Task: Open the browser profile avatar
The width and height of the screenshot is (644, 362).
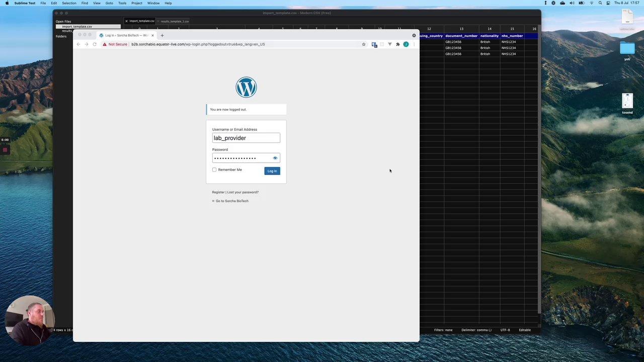Action: click(406, 44)
